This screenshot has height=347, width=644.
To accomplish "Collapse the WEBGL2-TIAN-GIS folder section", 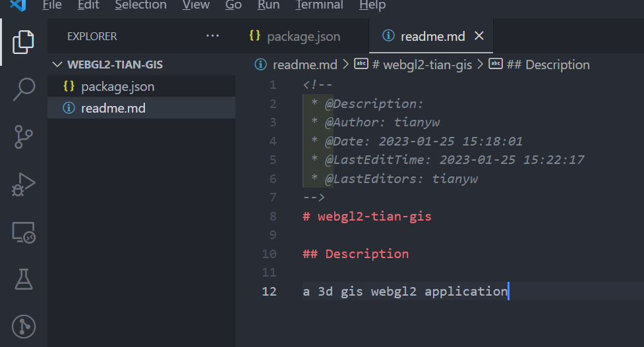I will coord(57,65).
